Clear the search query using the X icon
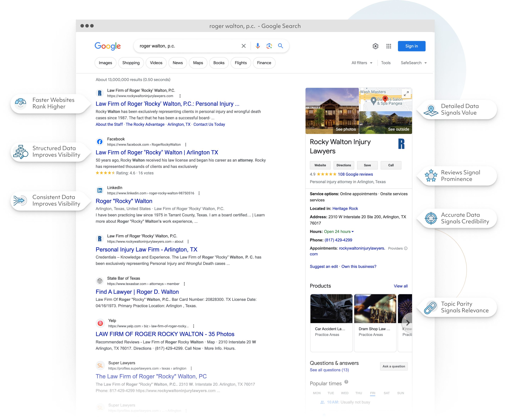This screenshot has width=510, height=420. pos(243,46)
